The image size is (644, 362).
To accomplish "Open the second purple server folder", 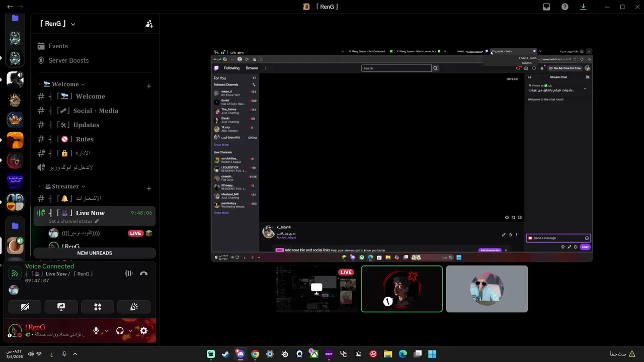I will pos(15,226).
